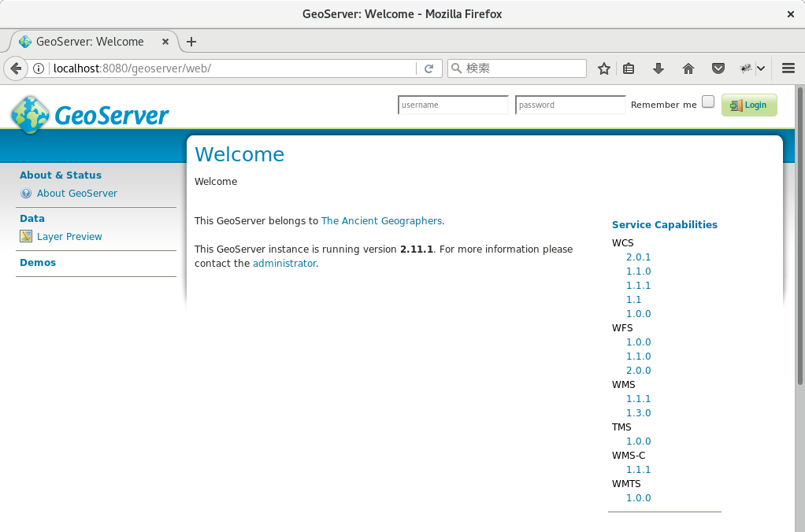Click the Data section heading
Viewport: 805px width, 532px height.
(32, 219)
